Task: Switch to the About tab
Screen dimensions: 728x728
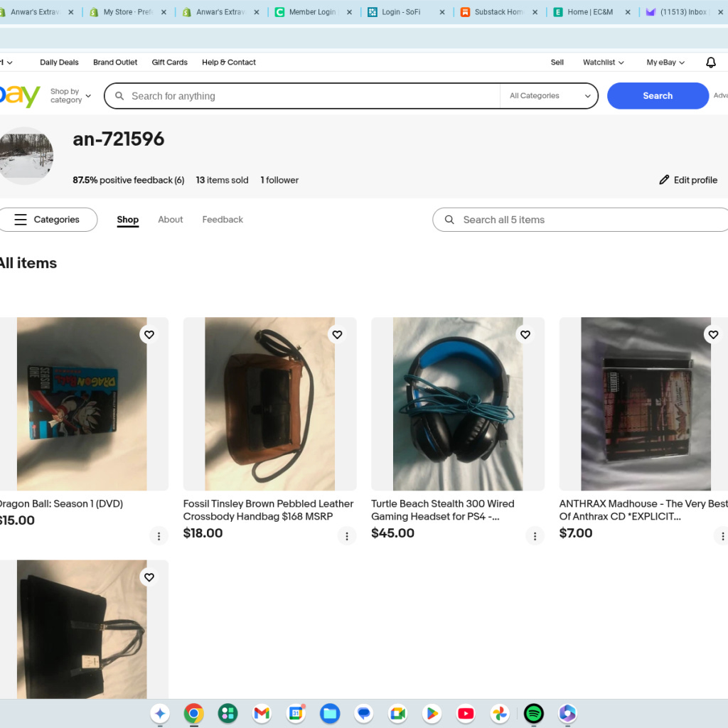Action: 171,220
